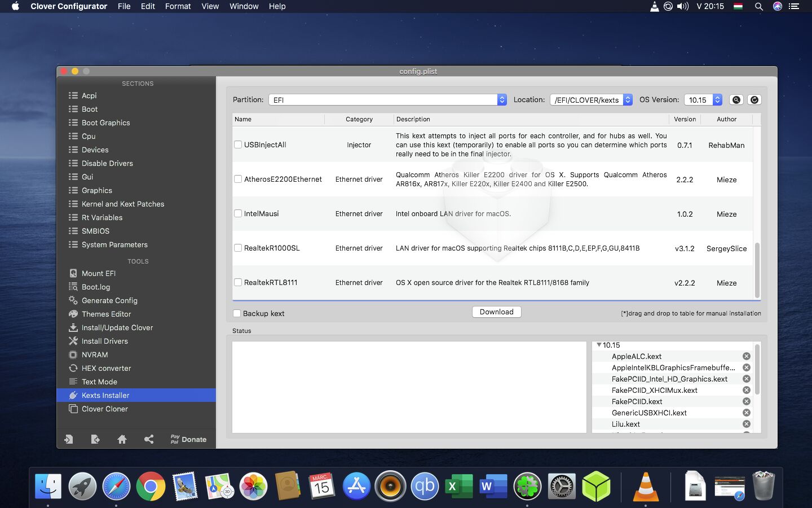The width and height of the screenshot is (812, 508).
Task: Check the USBInjectAll kext checkbox
Action: pos(238,144)
